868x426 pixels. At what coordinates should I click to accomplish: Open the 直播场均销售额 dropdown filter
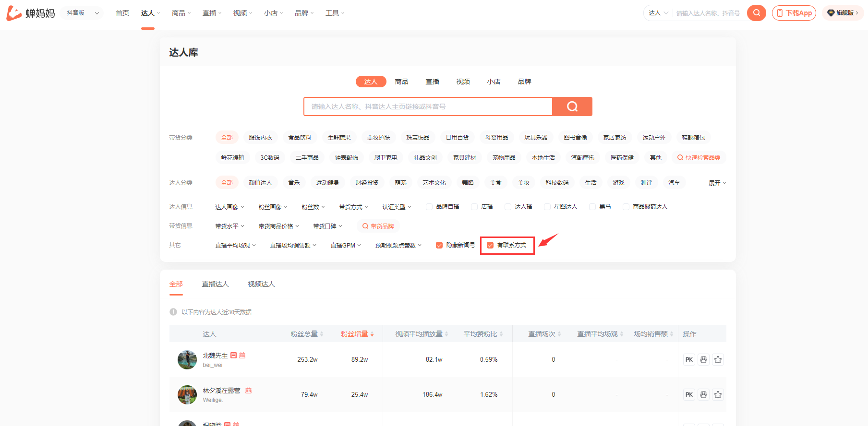coord(293,245)
